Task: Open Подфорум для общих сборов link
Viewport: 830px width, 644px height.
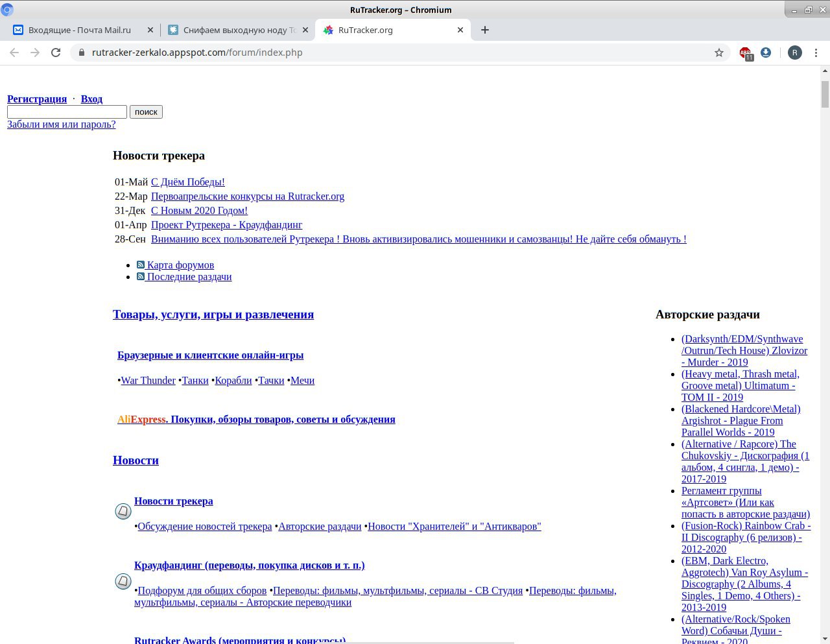Action: pyautogui.click(x=202, y=591)
